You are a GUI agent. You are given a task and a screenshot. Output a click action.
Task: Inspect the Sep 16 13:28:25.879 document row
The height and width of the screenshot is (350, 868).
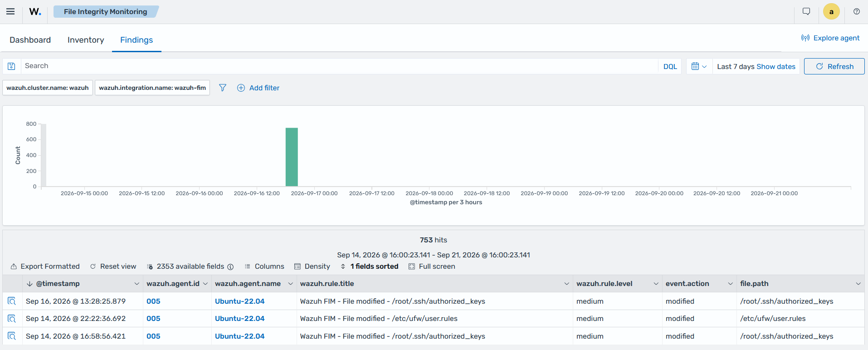coord(12,301)
